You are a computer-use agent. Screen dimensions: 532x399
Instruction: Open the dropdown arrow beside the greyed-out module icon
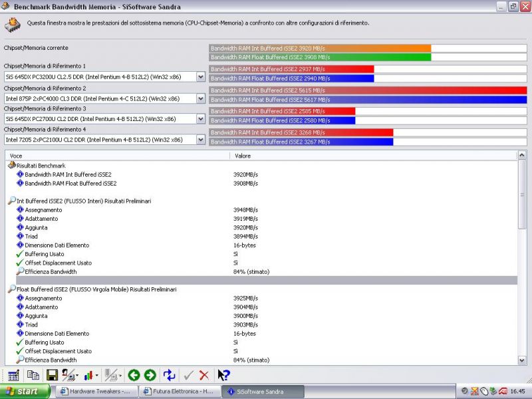(x=120, y=376)
